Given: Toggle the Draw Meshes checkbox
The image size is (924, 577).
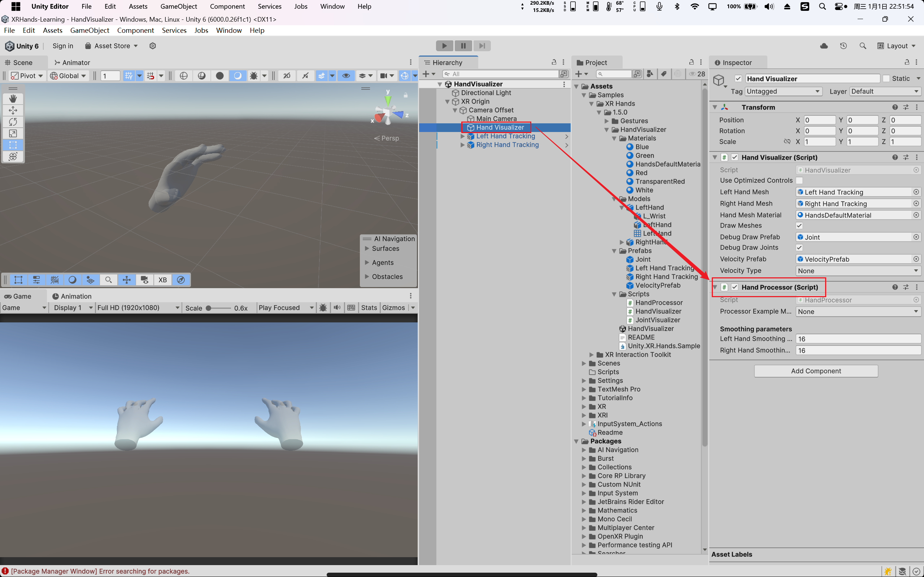Looking at the screenshot, I should 799,225.
